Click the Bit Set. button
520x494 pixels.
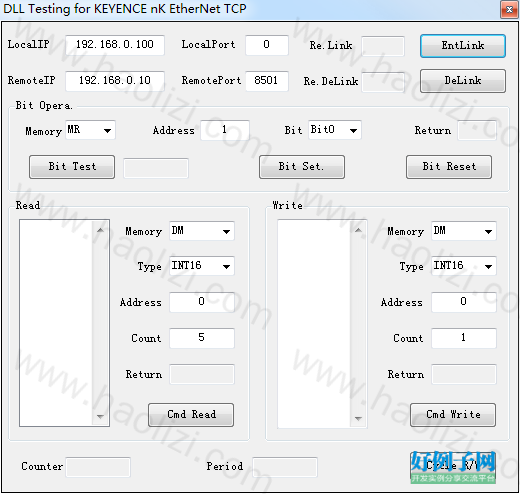[302, 167]
